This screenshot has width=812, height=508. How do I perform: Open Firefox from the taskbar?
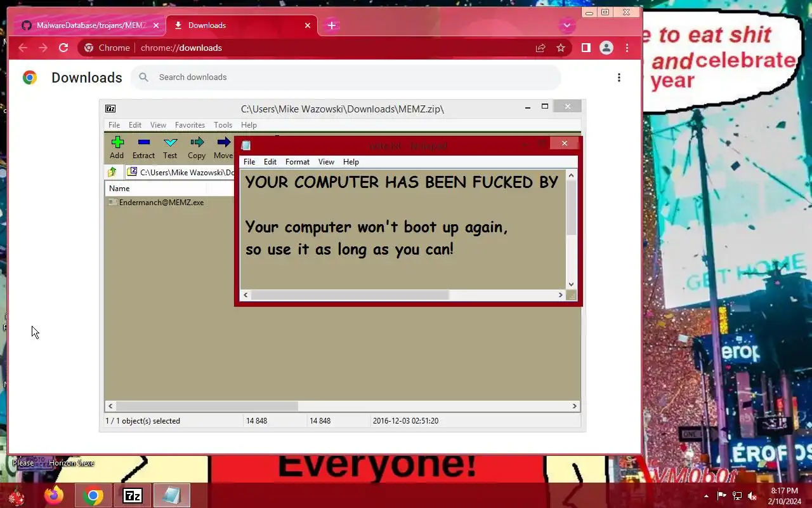point(55,495)
